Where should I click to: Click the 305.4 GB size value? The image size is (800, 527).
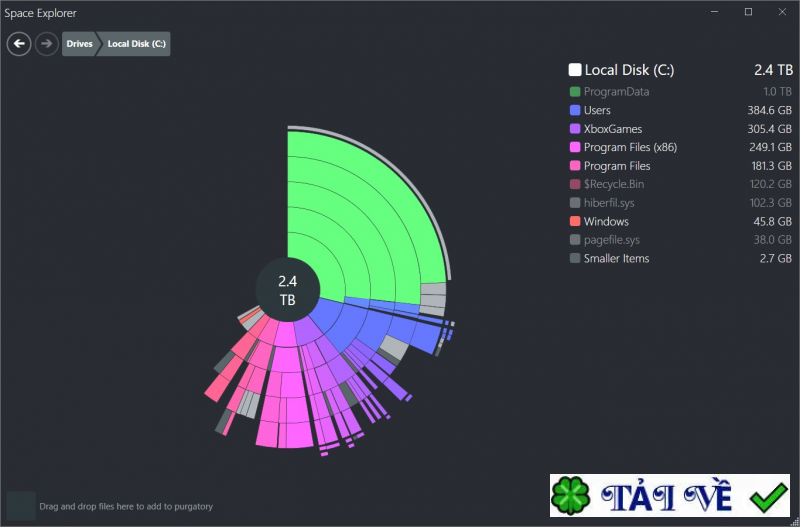point(769,129)
